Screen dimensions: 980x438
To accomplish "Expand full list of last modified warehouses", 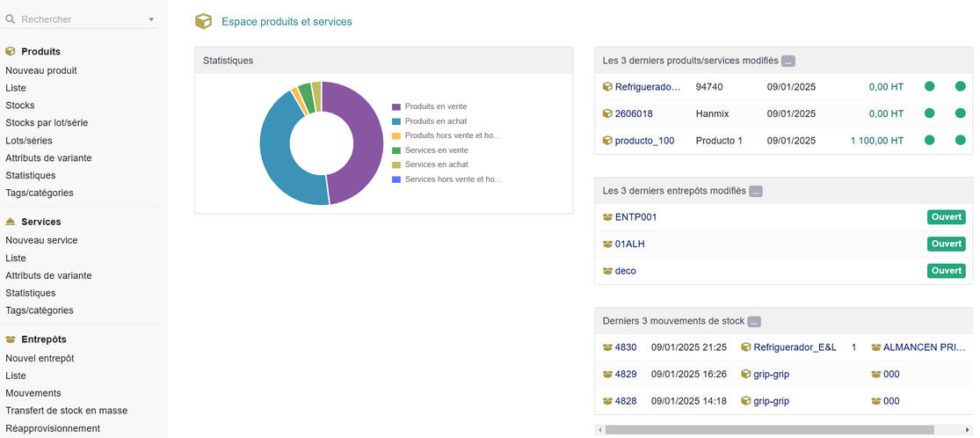I will [x=756, y=192].
